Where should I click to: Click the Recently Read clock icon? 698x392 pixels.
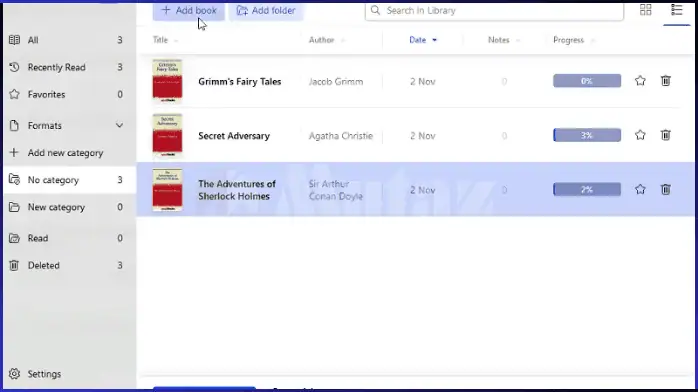[x=14, y=67]
